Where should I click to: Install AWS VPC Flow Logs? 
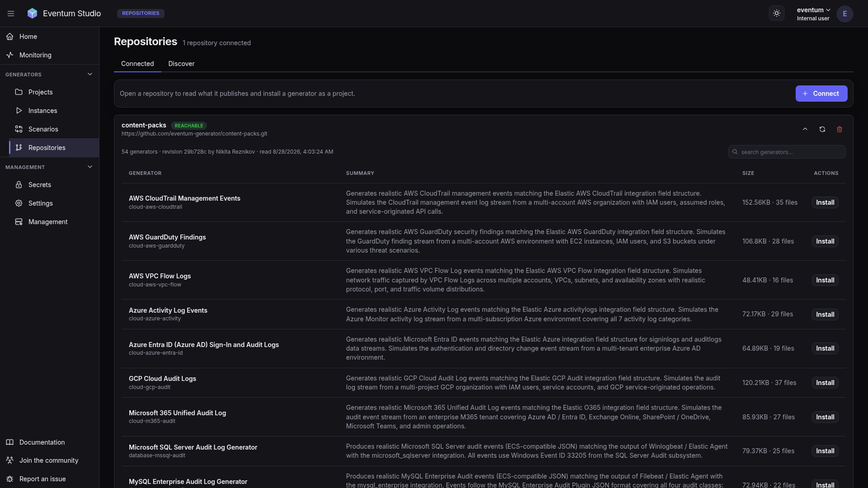pos(825,280)
